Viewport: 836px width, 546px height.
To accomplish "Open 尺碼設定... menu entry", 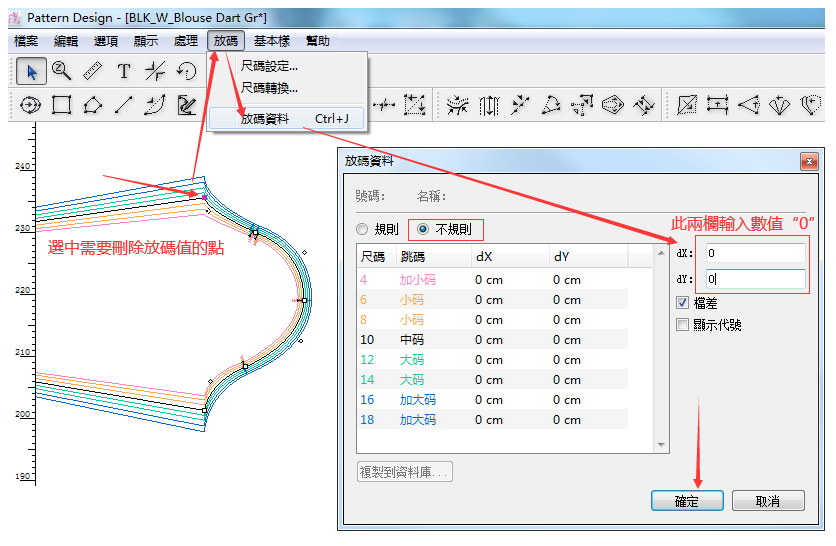I will pyautogui.click(x=269, y=66).
